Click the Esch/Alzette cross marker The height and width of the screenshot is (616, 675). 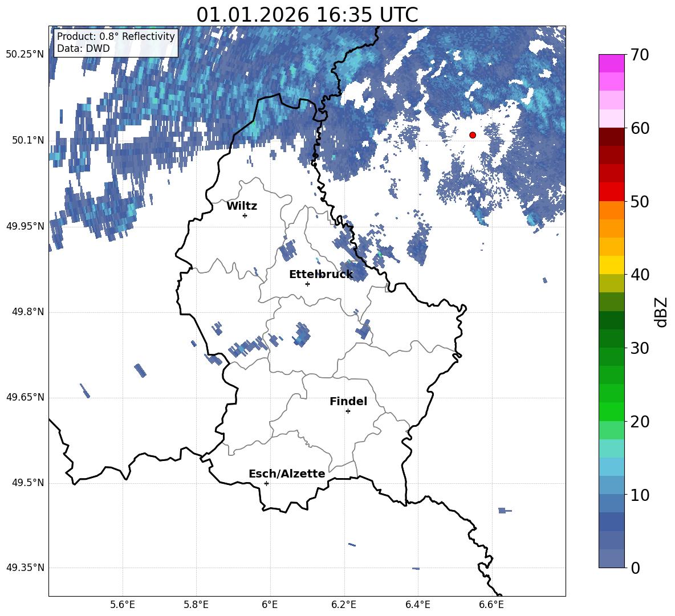[266, 483]
